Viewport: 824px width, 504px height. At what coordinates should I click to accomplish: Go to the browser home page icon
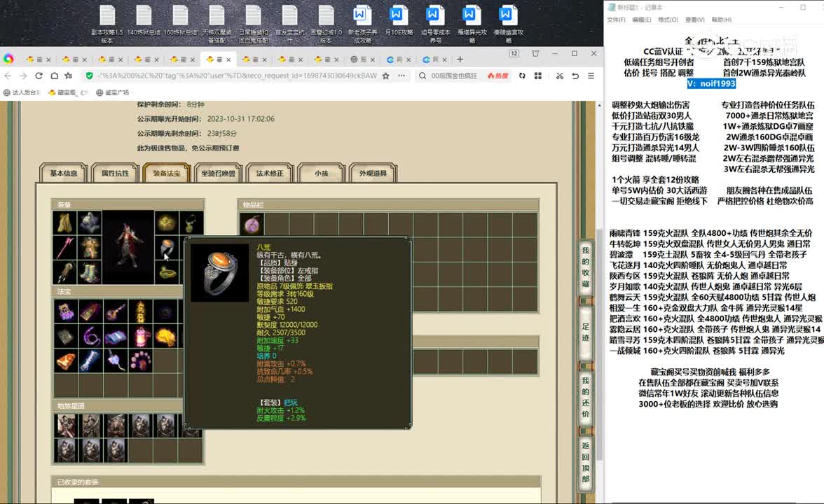coord(54,76)
